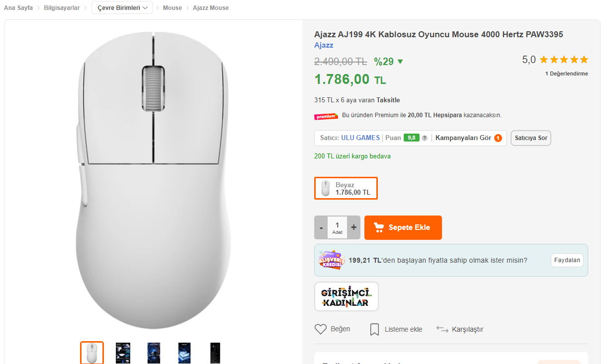Click the Girişimci Kadınlar badge
This screenshot has width=612, height=364.
pos(346,296)
